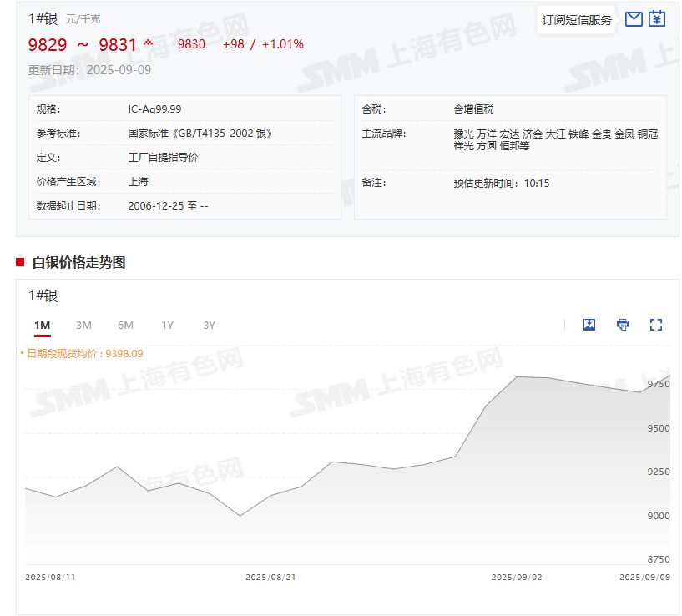This screenshot has height=616, width=682.
Task: Click the print chart icon
Action: pos(623,325)
